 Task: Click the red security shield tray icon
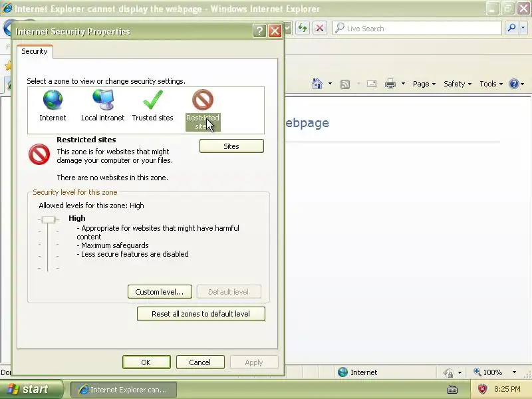click(x=482, y=389)
